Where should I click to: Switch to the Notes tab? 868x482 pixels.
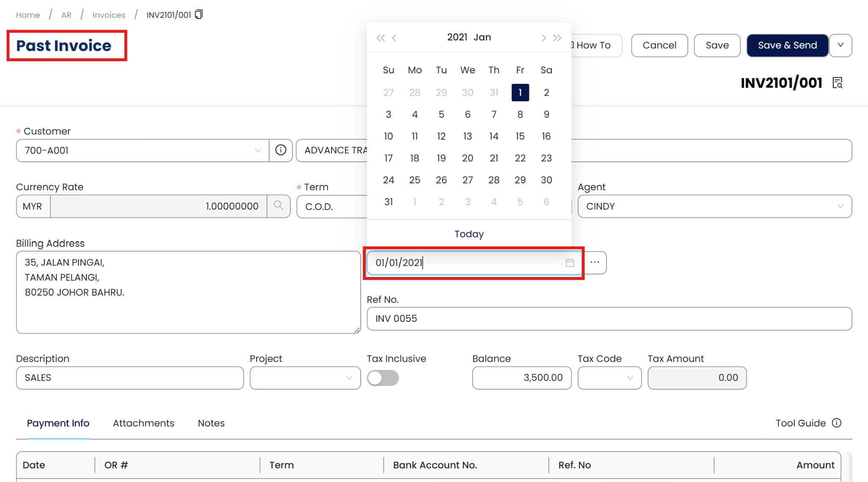tap(211, 423)
